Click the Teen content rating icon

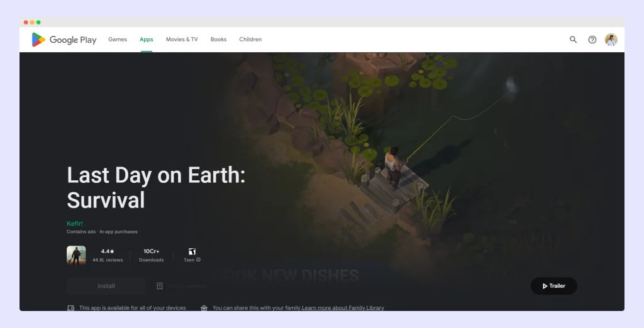[x=192, y=251]
